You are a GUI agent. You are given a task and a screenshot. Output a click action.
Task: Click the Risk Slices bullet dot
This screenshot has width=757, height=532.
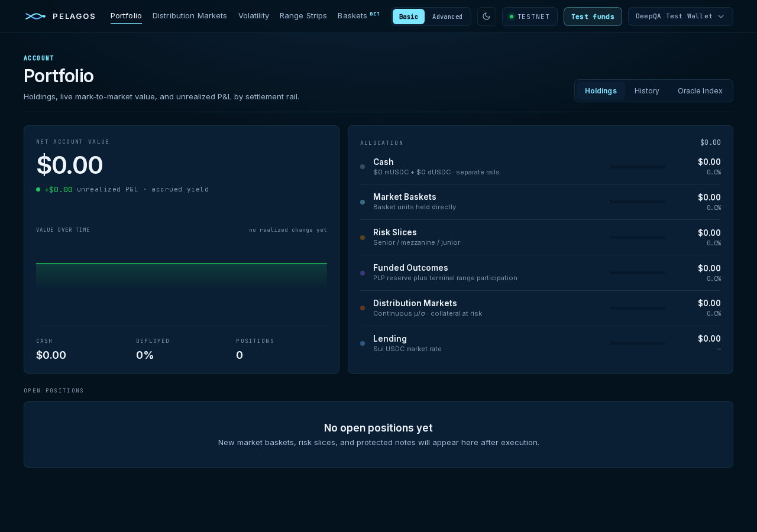tap(363, 238)
